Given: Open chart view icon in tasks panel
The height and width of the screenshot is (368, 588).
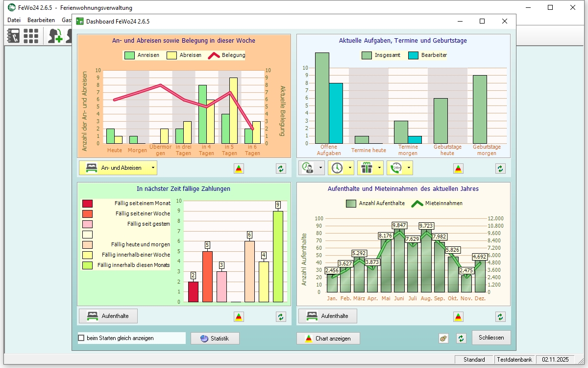Looking at the screenshot, I should (x=458, y=169).
